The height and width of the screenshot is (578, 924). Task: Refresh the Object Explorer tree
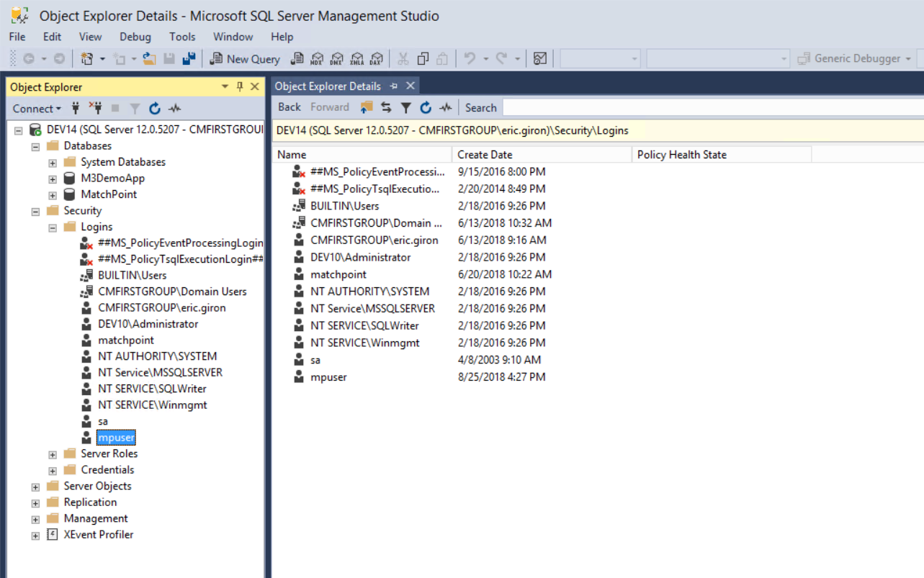(154, 109)
